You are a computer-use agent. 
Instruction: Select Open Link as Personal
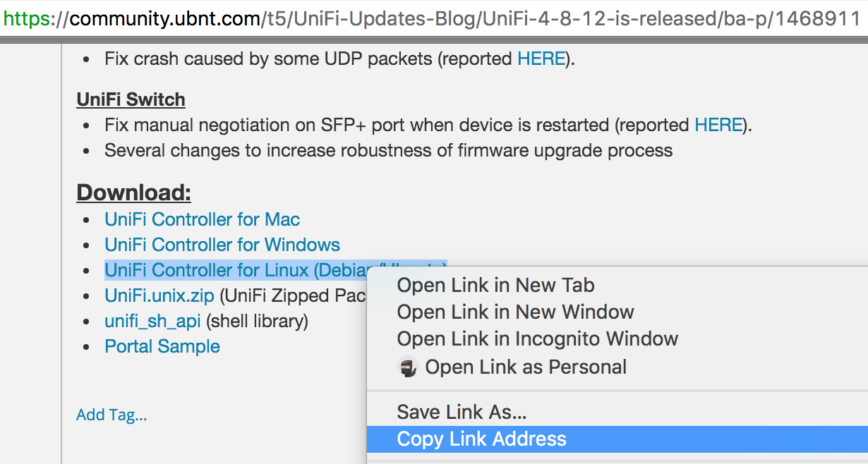[617, 367]
